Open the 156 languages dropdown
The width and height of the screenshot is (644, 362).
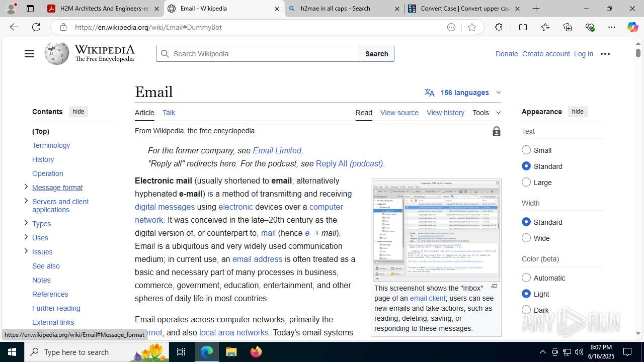[463, 93]
